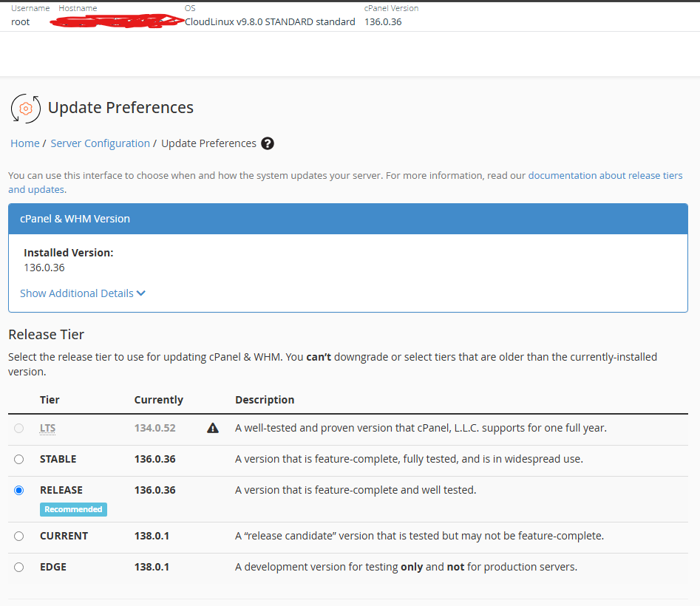Screen dimensions: 700x606
Task: Click the cPanel & WHM Version panel header
Action: click(x=348, y=219)
